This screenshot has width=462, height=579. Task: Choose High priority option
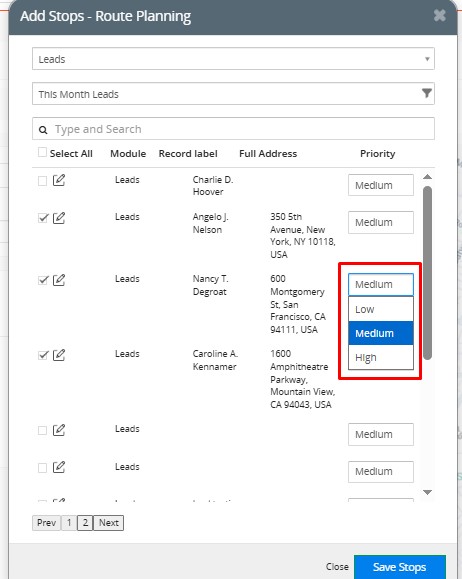click(380, 357)
